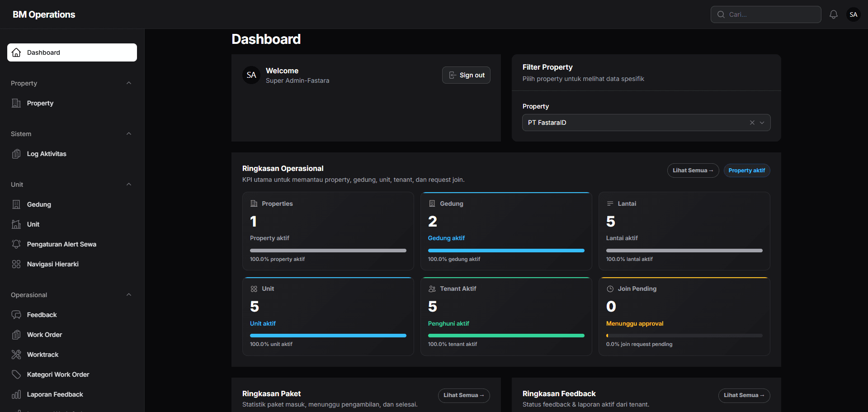Image resolution: width=868 pixels, height=412 pixels.
Task: Focus the Cari search field
Action: coord(766,14)
